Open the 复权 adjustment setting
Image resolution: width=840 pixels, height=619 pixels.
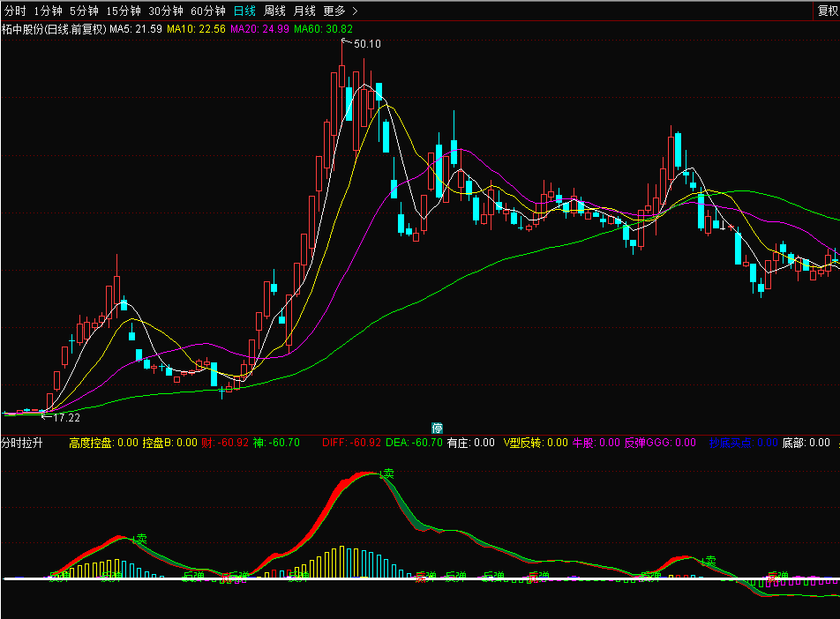point(828,11)
